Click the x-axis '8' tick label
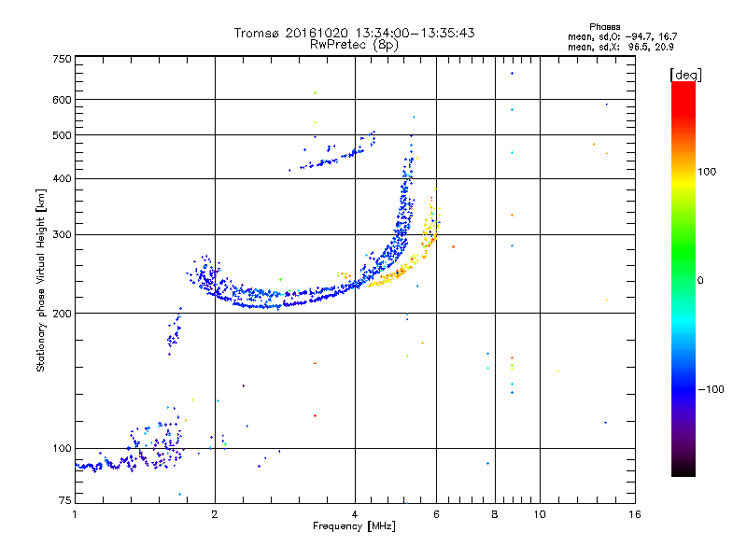747x560 pixels. [x=495, y=514]
